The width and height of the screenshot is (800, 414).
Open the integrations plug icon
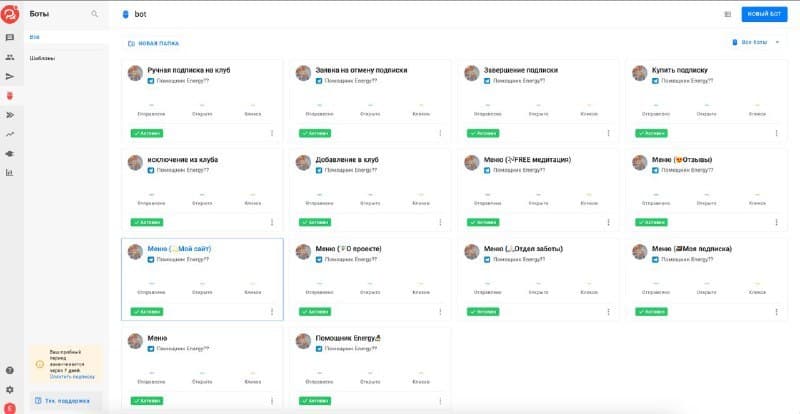pos(10,154)
